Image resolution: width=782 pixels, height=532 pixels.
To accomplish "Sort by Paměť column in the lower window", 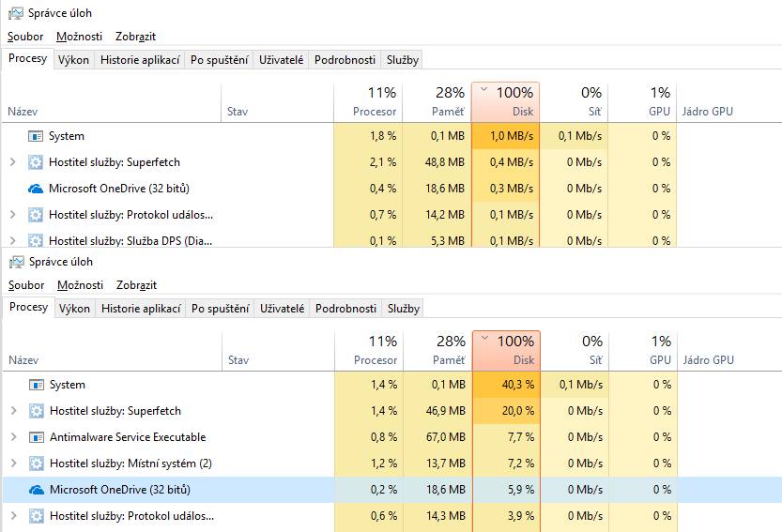I will click(x=437, y=350).
